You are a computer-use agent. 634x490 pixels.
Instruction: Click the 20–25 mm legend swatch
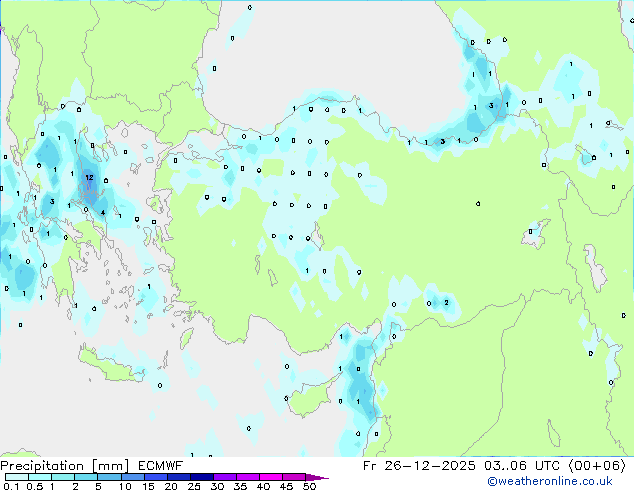pos(178,477)
